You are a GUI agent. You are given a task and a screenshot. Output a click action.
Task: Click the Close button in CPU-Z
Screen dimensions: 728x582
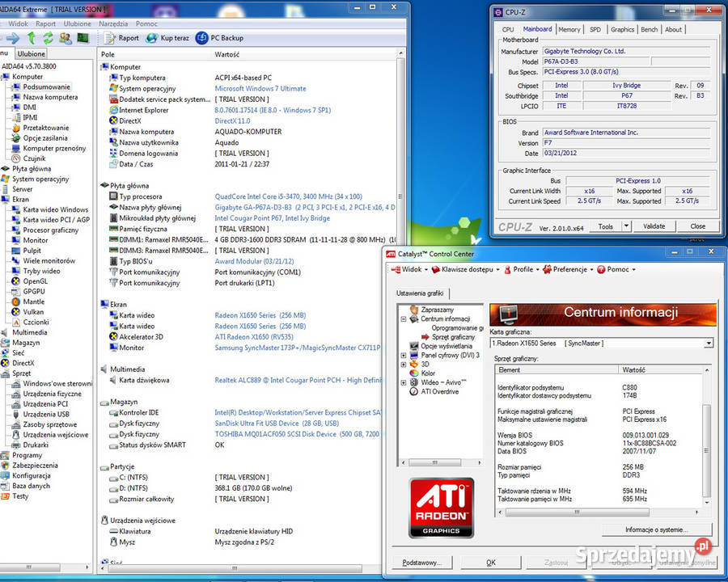697,226
